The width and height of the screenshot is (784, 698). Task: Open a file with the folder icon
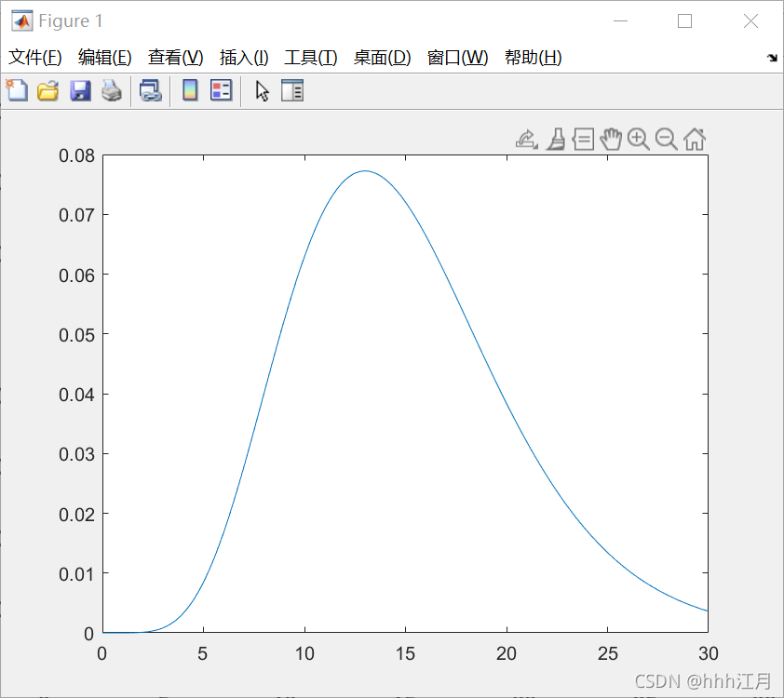coord(48,91)
